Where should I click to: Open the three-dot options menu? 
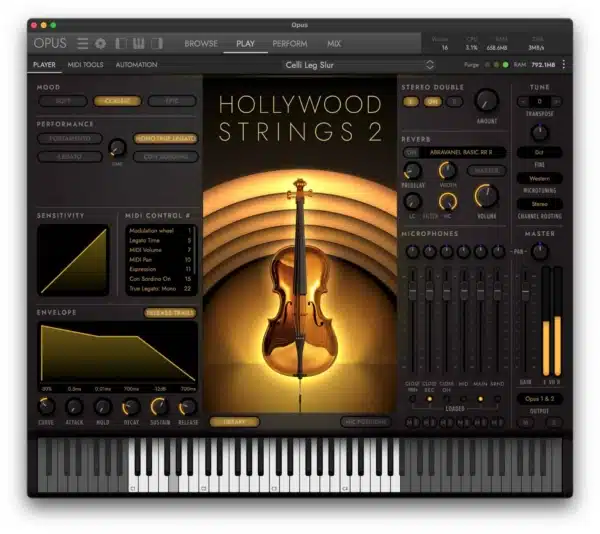(x=564, y=65)
